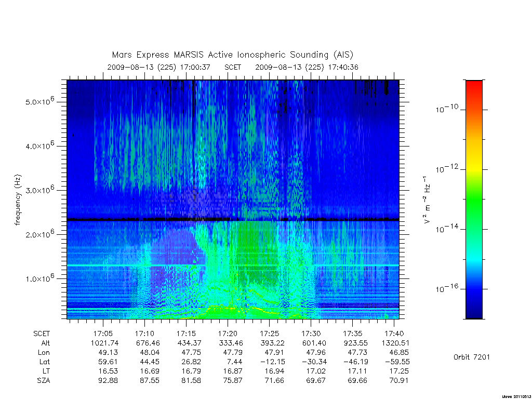Click altitude value 676.46

pos(148,343)
